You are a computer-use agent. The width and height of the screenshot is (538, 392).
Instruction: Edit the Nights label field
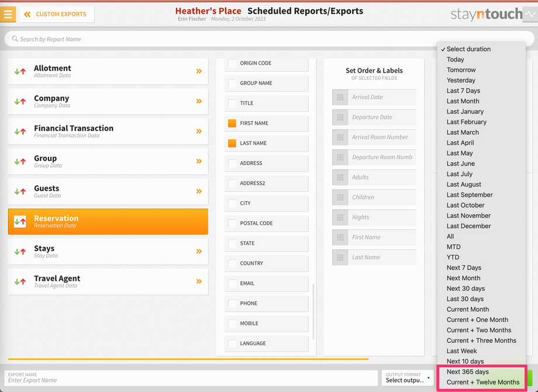click(x=382, y=217)
